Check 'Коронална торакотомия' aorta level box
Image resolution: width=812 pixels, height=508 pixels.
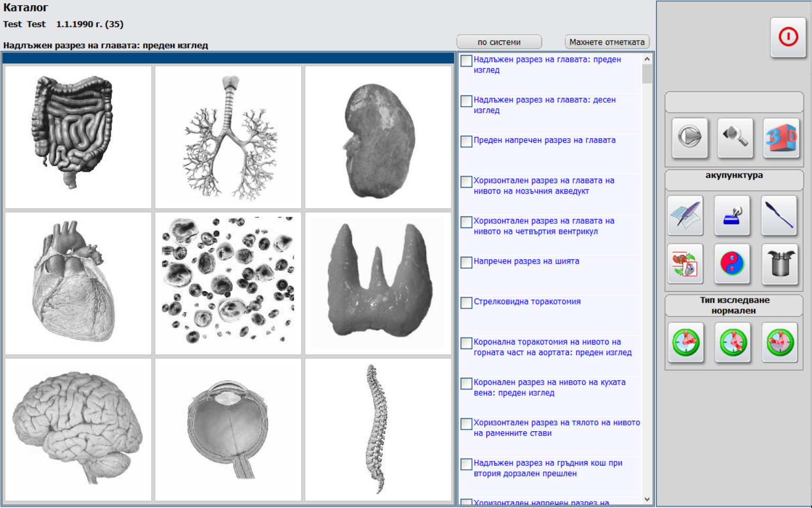coord(466,343)
